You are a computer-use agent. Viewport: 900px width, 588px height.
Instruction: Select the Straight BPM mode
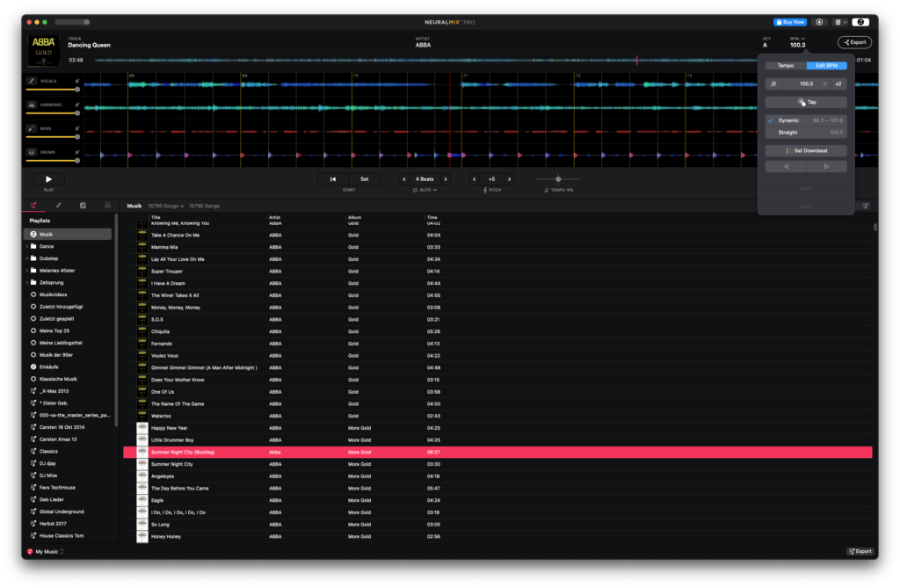(x=787, y=133)
